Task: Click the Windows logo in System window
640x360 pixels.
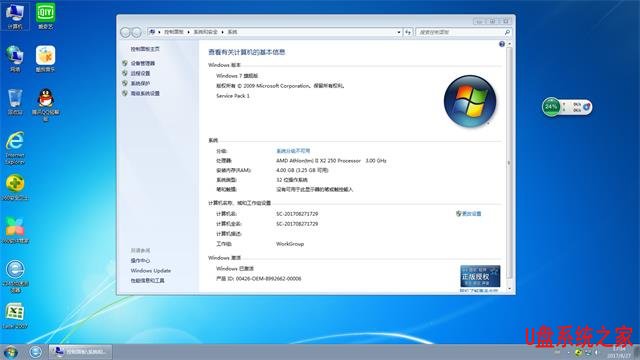Action: [470, 101]
